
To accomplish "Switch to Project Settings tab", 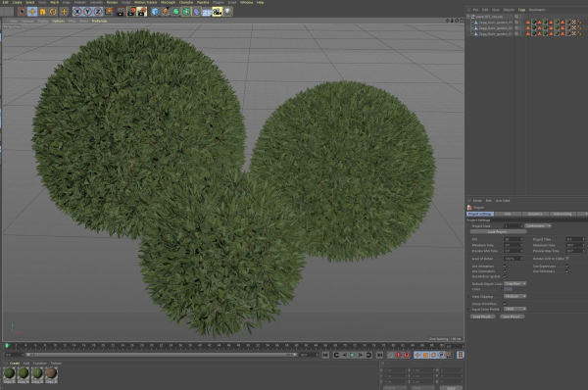I will point(480,214).
